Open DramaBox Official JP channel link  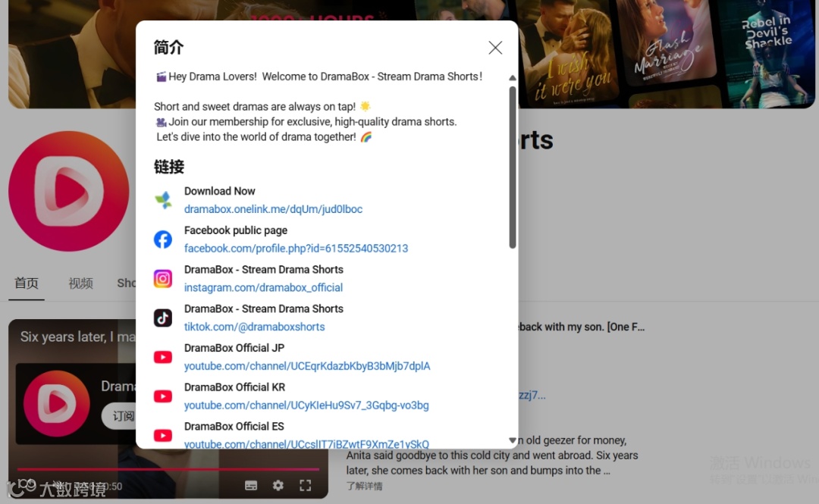[307, 365]
